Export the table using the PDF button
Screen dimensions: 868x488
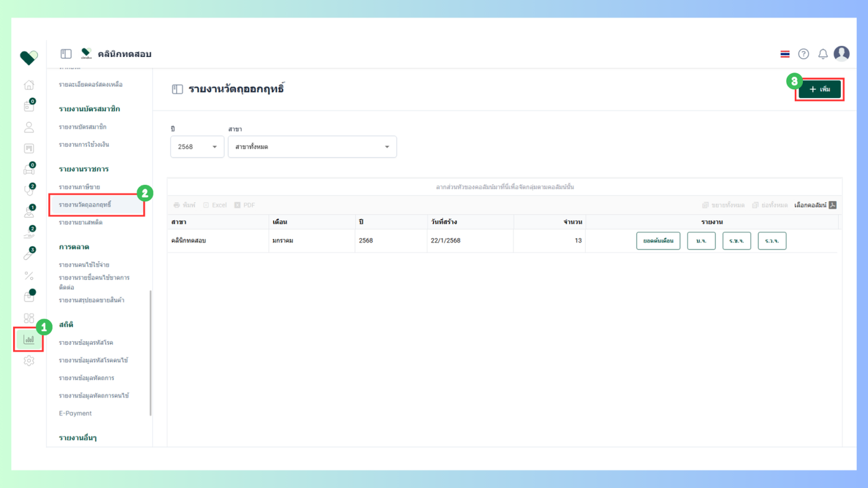click(245, 205)
